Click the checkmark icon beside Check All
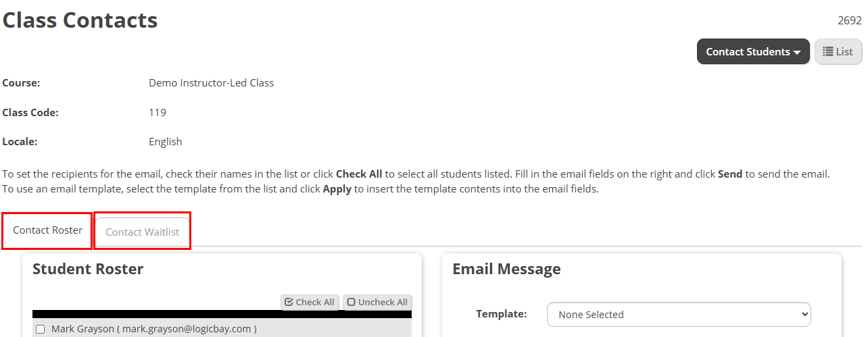Image resolution: width=868 pixels, height=337 pixels. tap(289, 303)
